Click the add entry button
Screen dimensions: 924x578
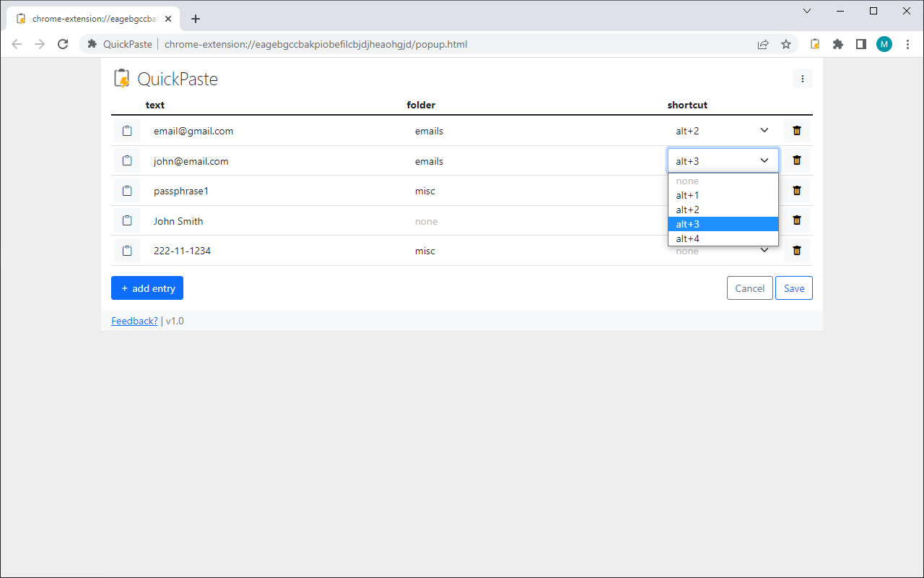point(147,288)
